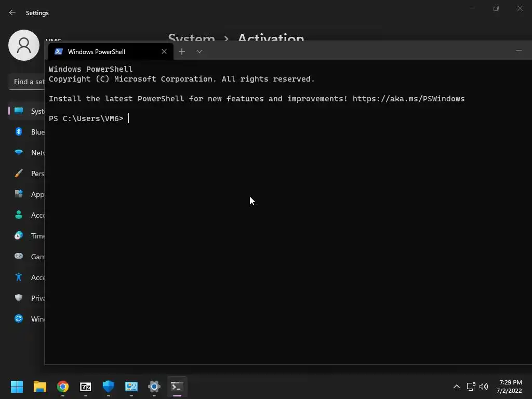Click the System breadcrumb in Settings header
The width and height of the screenshot is (532, 399).
click(x=191, y=38)
